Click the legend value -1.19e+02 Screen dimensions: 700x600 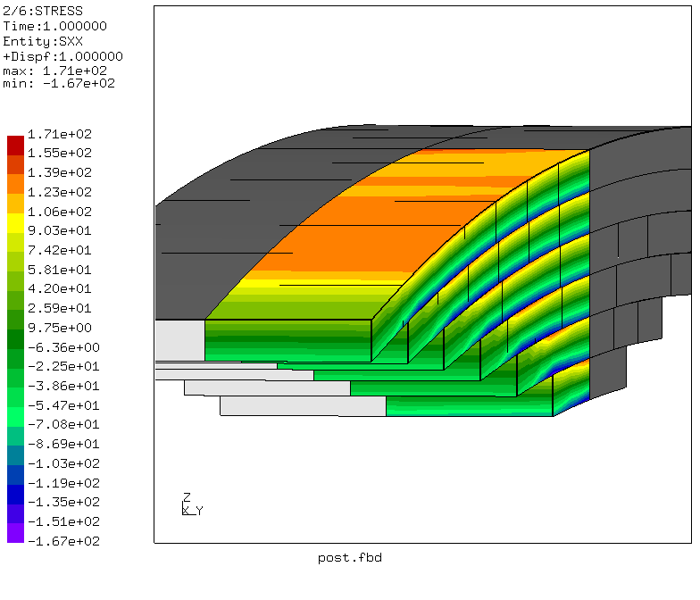[x=63, y=483]
